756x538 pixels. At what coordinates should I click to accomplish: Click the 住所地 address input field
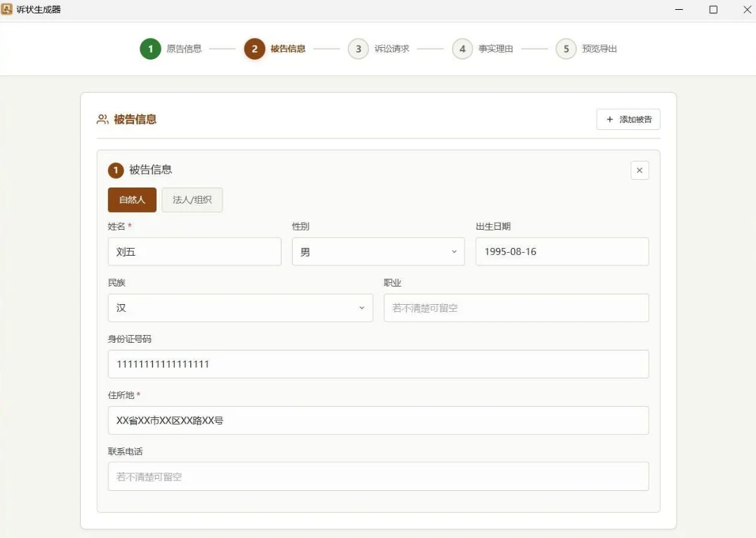pyautogui.click(x=378, y=420)
